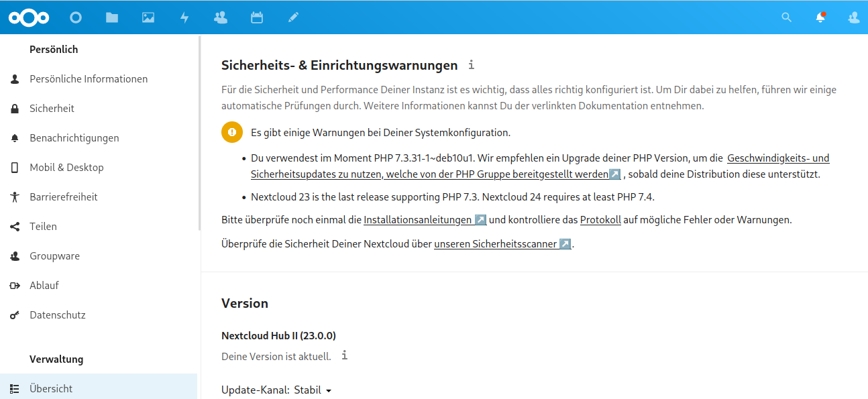Click the Persönlich sidebar heading
The height and width of the screenshot is (399, 868).
54,50
